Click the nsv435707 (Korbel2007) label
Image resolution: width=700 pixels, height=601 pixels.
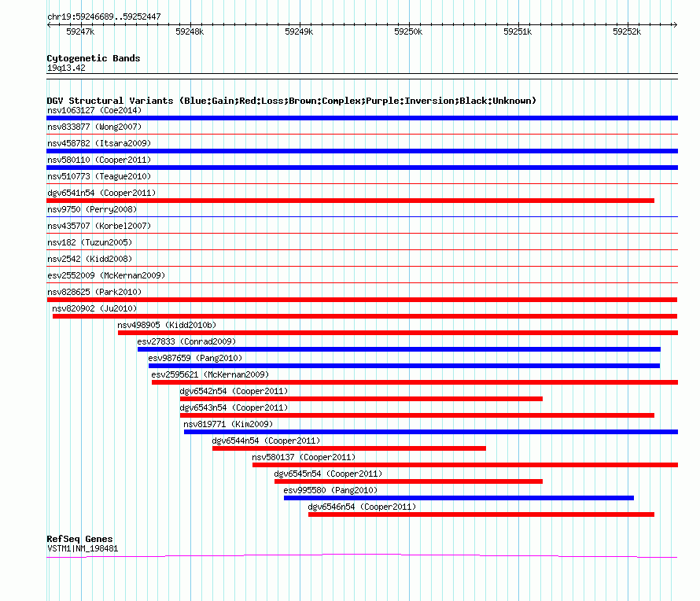tap(99, 226)
